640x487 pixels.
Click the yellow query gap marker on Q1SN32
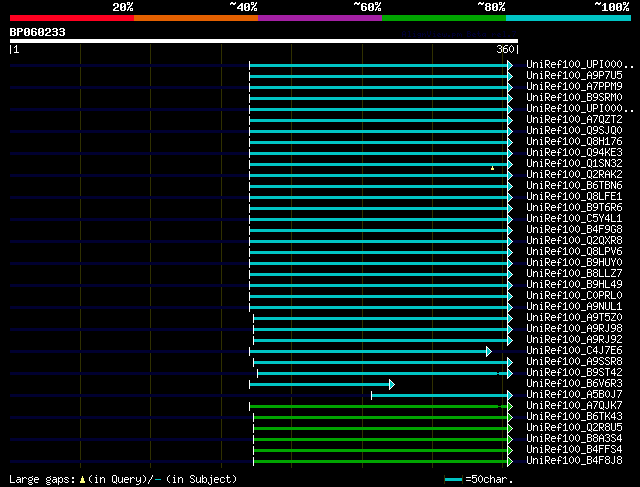tap(493, 168)
